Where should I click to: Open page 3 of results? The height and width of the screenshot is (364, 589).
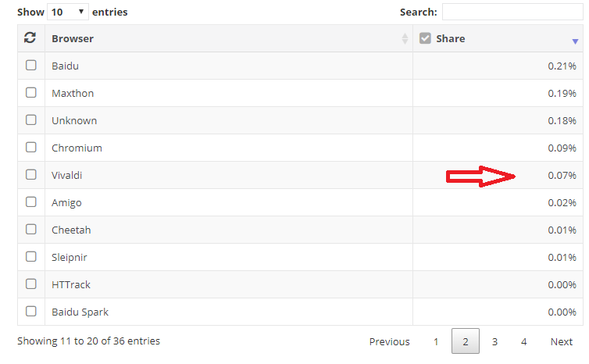[x=494, y=341]
